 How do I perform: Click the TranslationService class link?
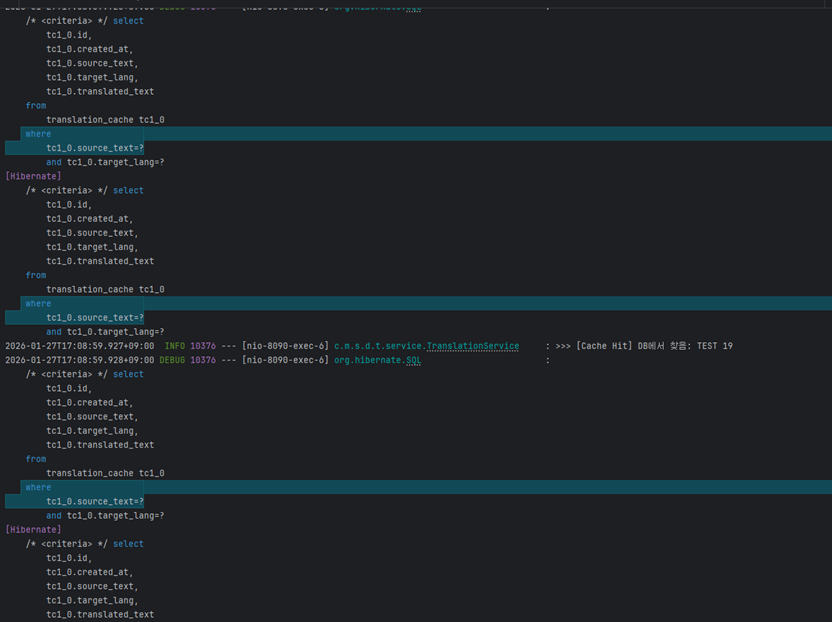[x=472, y=346]
